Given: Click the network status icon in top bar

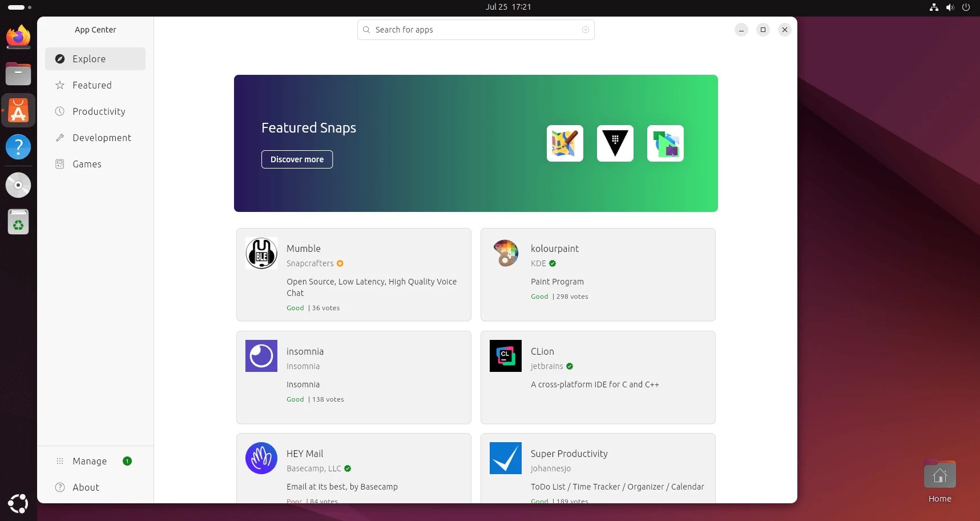Looking at the screenshot, I should (x=934, y=7).
